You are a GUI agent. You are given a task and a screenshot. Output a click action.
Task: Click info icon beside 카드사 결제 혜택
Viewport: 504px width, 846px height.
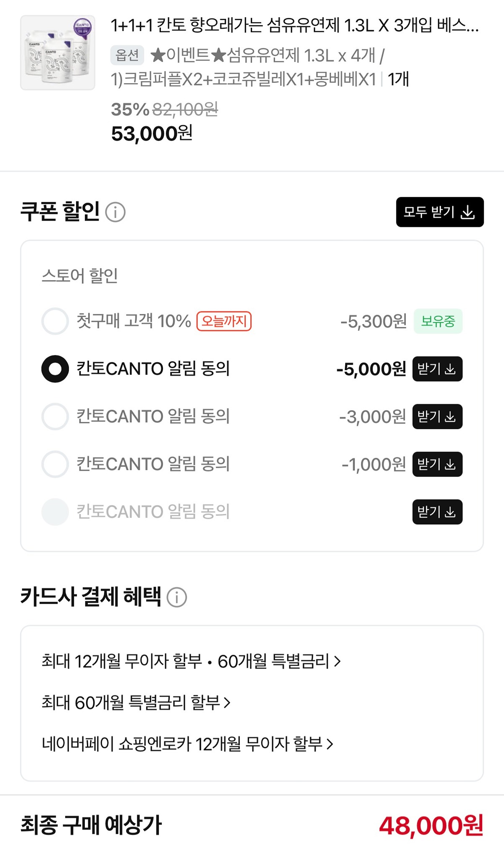[177, 597]
